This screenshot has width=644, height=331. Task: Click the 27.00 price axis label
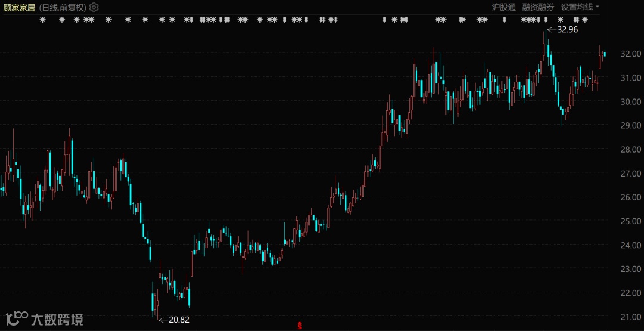(x=630, y=174)
